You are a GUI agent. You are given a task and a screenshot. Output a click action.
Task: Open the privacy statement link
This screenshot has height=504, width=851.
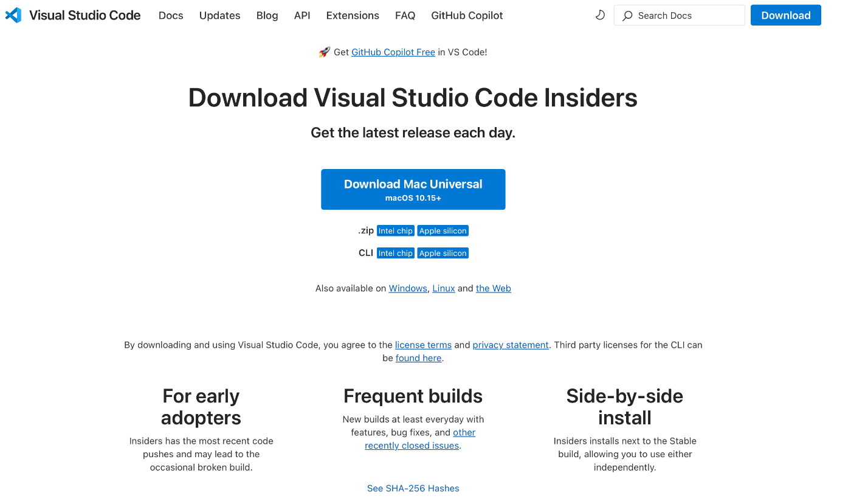coord(511,345)
